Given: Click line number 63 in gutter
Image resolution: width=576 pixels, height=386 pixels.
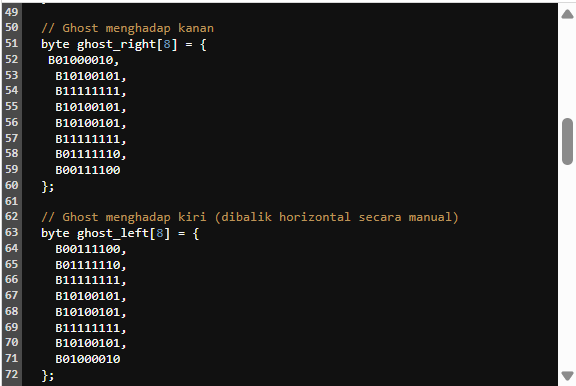Looking at the screenshot, I should click(11, 232).
